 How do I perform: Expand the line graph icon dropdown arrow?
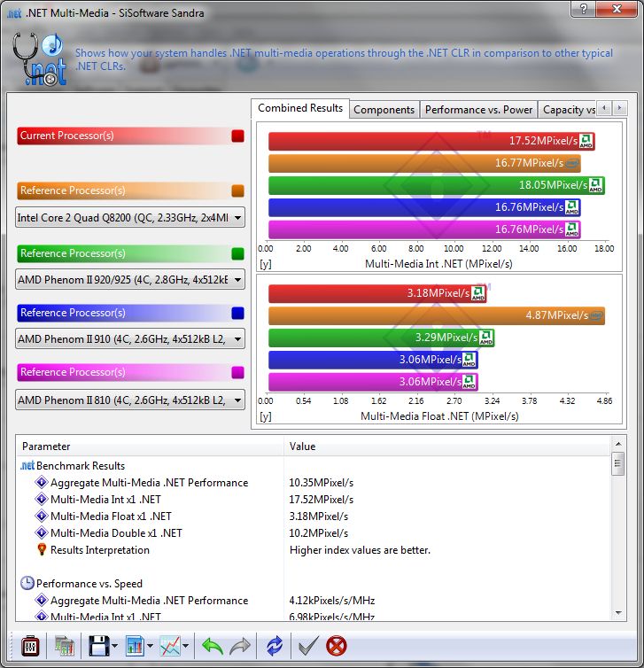point(185,646)
